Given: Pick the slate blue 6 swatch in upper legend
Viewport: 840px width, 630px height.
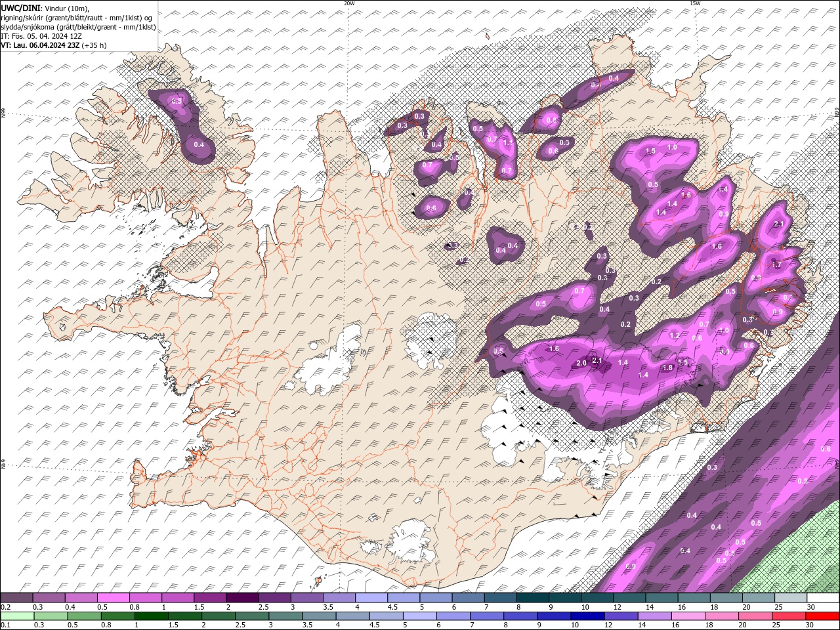Looking at the screenshot, I should click(468, 598).
